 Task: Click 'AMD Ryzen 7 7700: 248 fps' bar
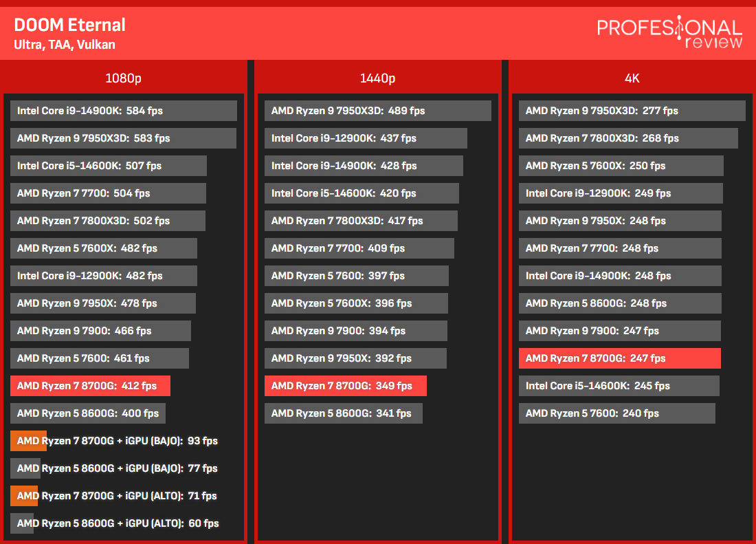pos(620,248)
